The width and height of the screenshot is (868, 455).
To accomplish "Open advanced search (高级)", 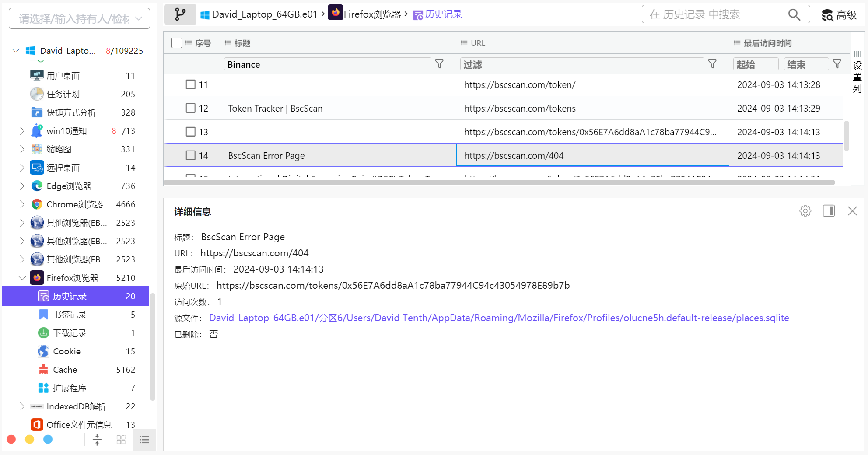I will [839, 15].
